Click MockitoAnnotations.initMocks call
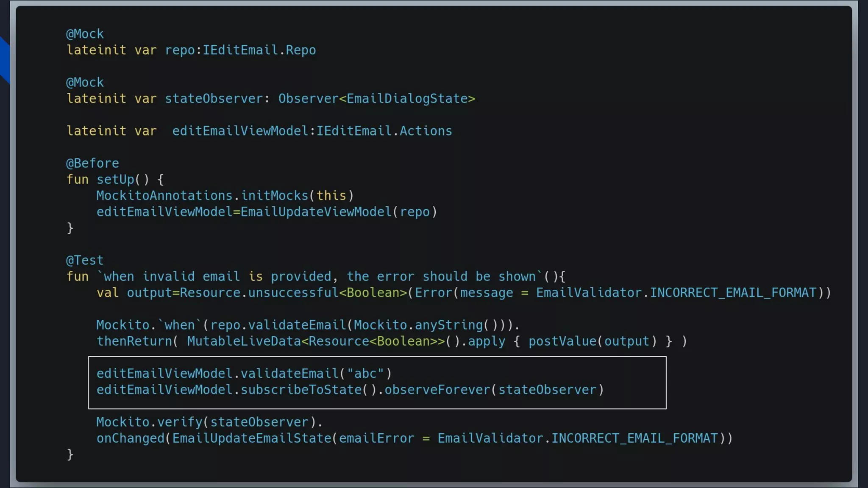868x488 pixels. pos(225,196)
